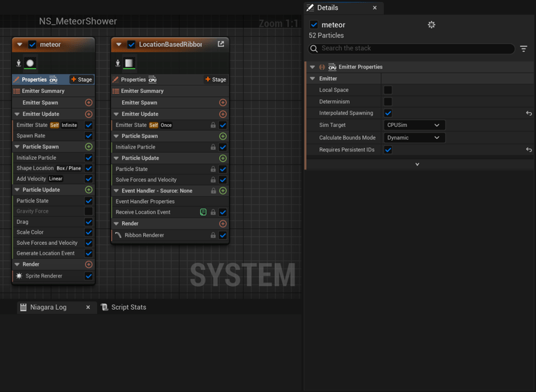536x392 pixels.
Task: Add module to LocationBasedRibbon Particle Update
Action: click(223, 158)
